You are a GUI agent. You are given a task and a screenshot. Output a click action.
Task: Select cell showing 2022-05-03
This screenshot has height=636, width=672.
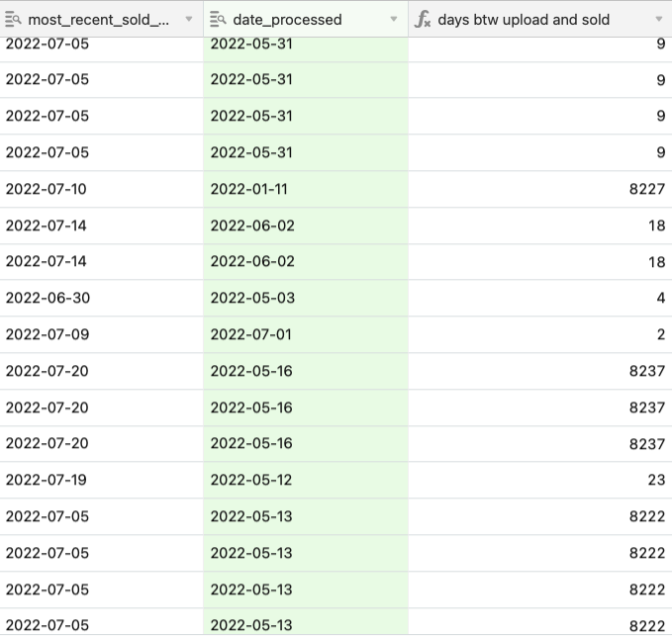click(x=306, y=298)
